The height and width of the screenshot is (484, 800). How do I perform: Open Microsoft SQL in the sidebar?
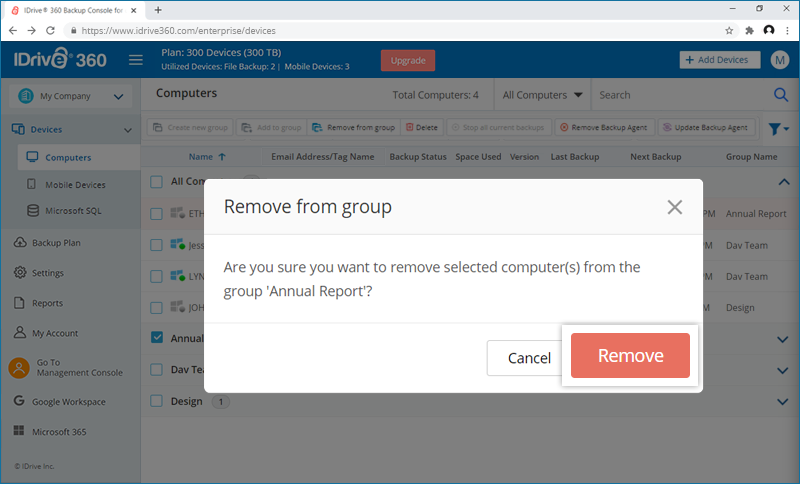(x=73, y=211)
